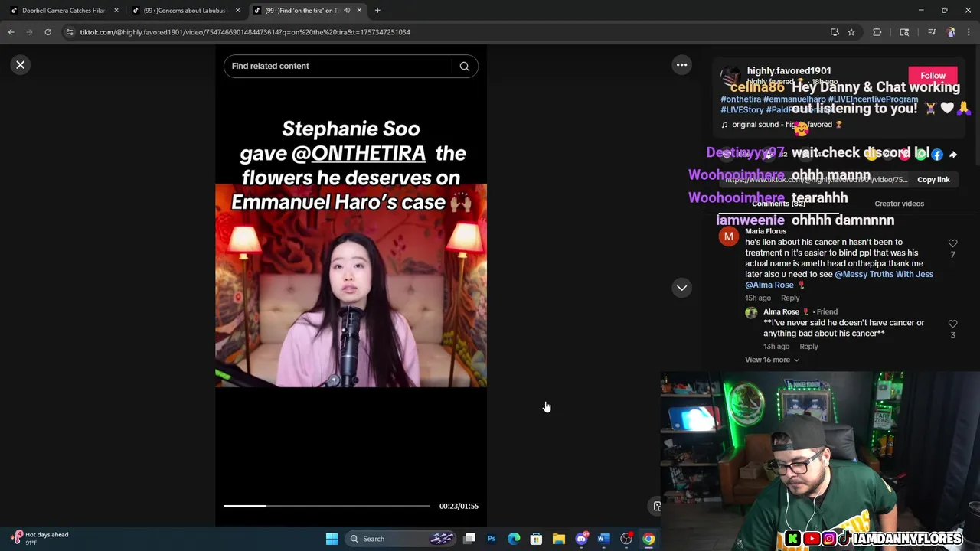Follow the highly.favored1901 account
The height and width of the screenshot is (551, 980).
pos(933,76)
